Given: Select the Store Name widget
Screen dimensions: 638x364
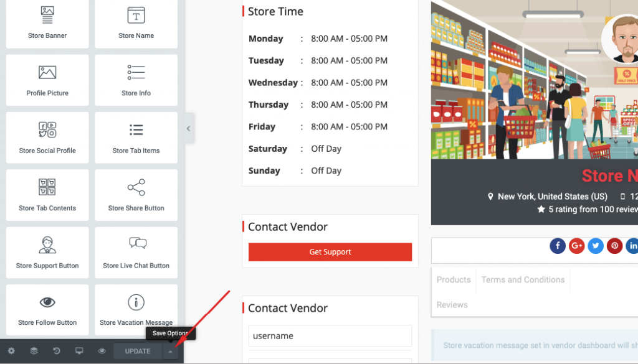Looking at the screenshot, I should [x=136, y=24].
